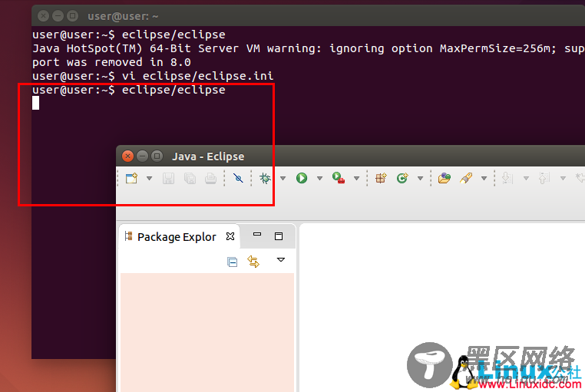Image resolution: width=585 pixels, height=392 pixels.
Task: Open the Debug dropdown arrow
Action: click(x=283, y=179)
